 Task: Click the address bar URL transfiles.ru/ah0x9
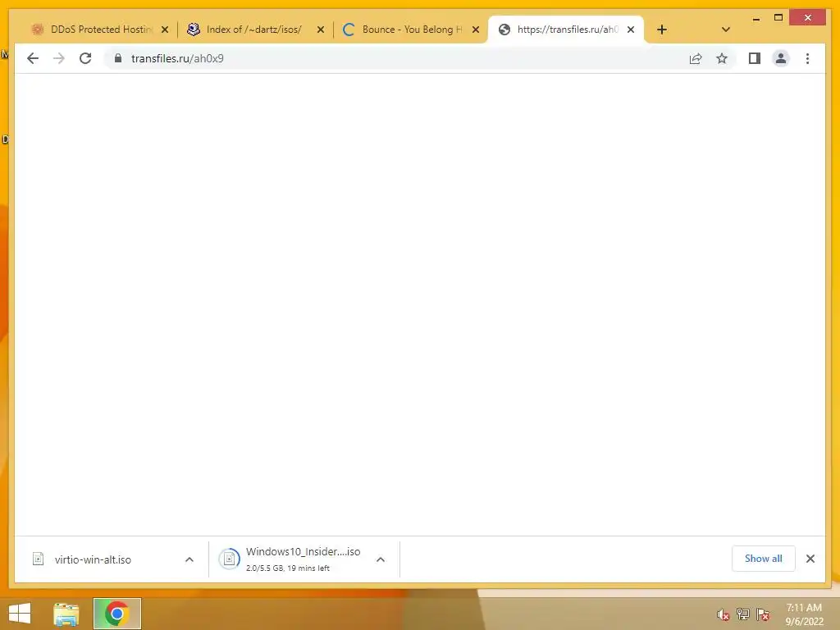(x=177, y=58)
